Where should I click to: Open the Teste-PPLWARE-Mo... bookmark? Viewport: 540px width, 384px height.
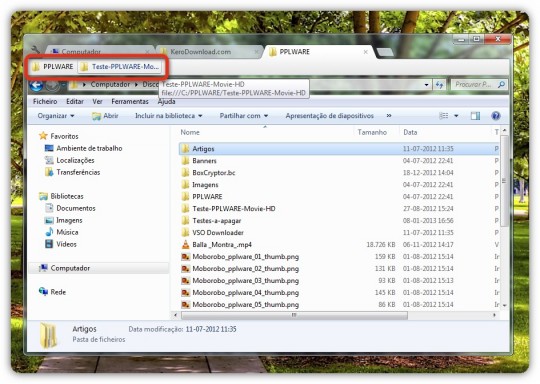point(120,66)
